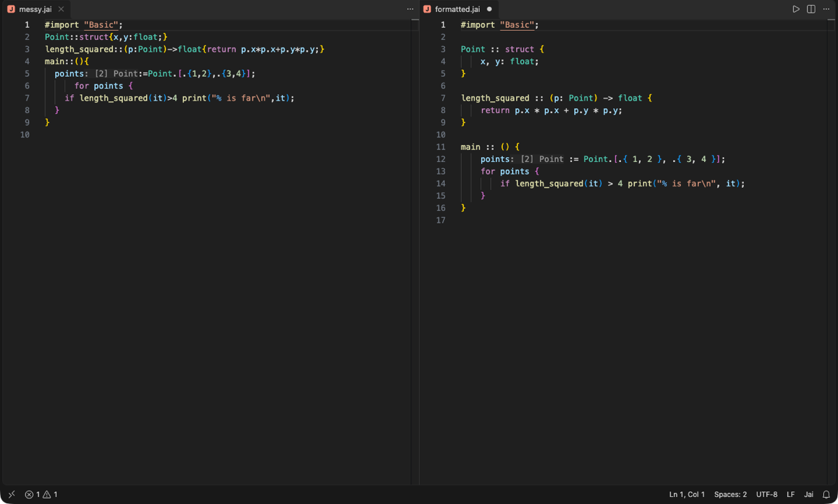
Task: Click line number 17 in formatted.jai gutter
Action: pos(441,220)
